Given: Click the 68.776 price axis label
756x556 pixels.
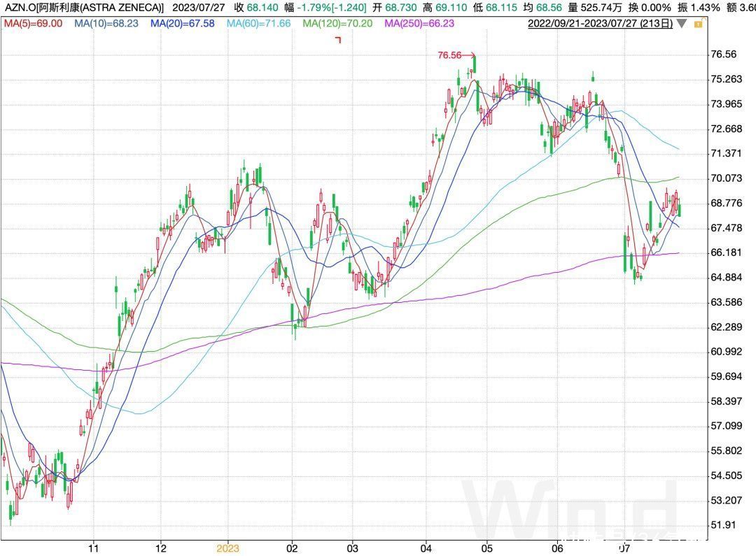Looking at the screenshot, I should 727,204.
